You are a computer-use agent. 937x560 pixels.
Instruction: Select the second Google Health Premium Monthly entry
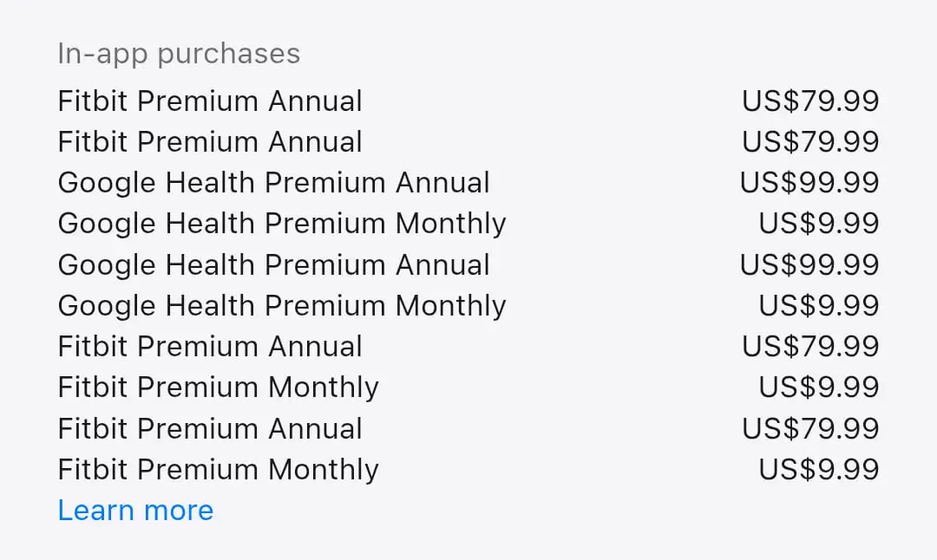(281, 305)
